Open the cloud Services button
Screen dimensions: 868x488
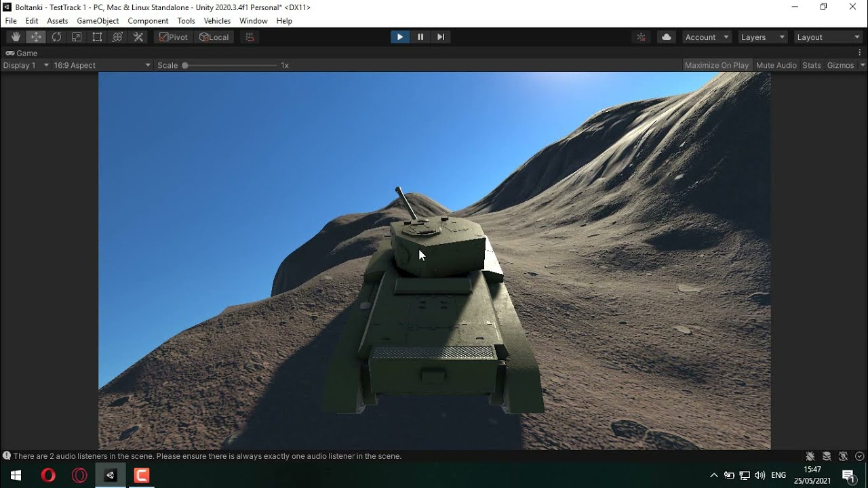(667, 37)
